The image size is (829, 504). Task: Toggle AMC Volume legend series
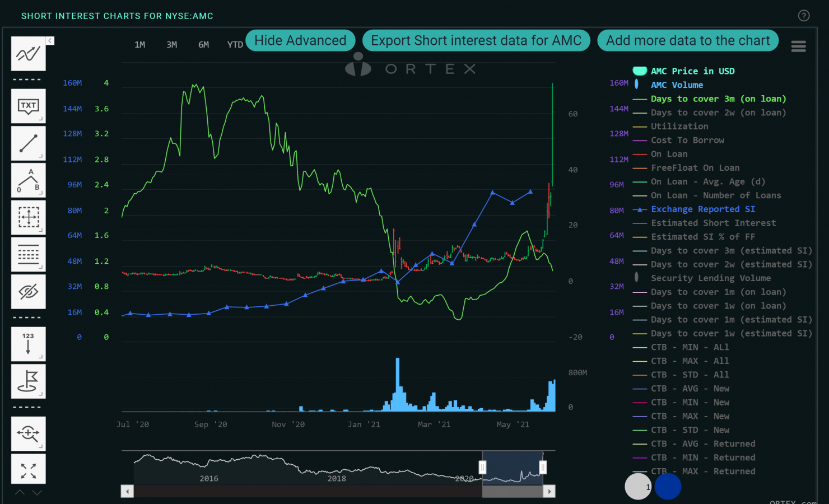point(677,85)
